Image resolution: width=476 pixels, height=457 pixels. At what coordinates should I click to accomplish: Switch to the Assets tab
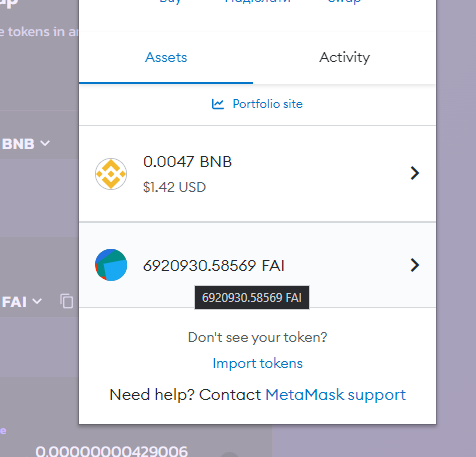pos(166,58)
